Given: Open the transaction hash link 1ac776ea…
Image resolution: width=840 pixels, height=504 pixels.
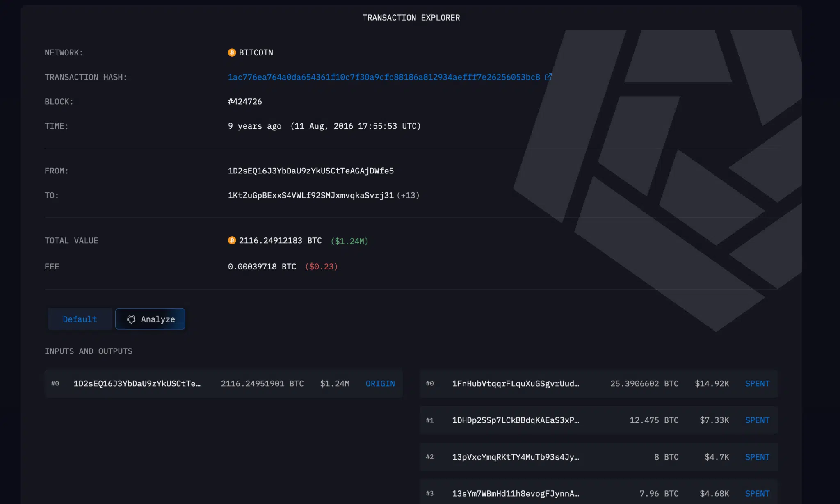Looking at the screenshot, I should (384, 77).
